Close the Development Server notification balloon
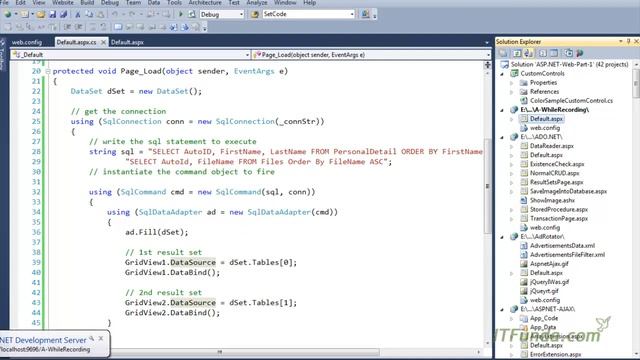 click(101, 338)
